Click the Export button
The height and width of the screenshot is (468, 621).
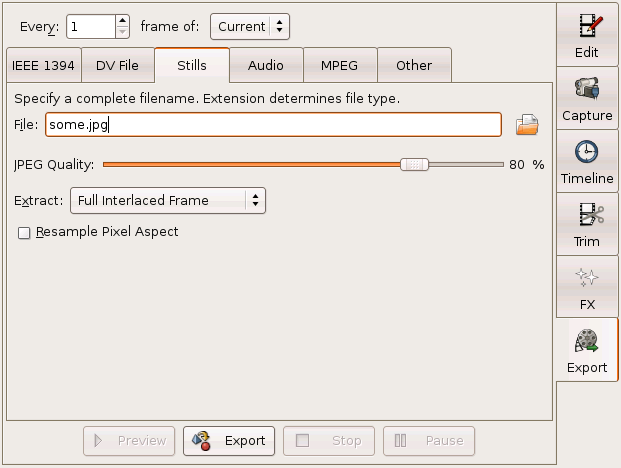pyautogui.click(x=229, y=440)
